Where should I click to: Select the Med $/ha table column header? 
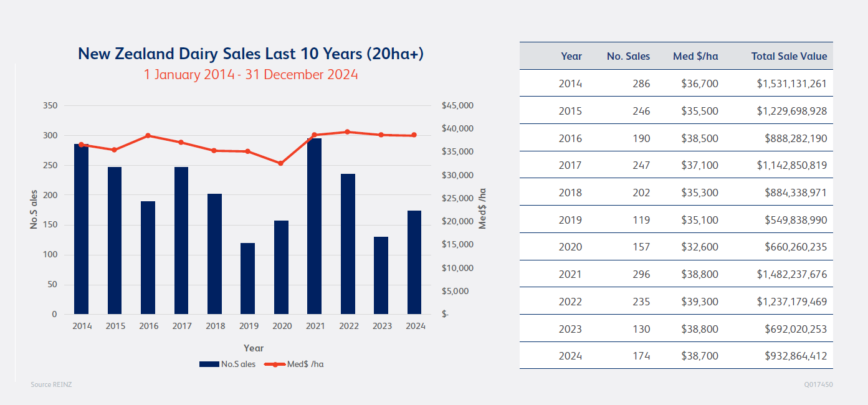point(695,56)
